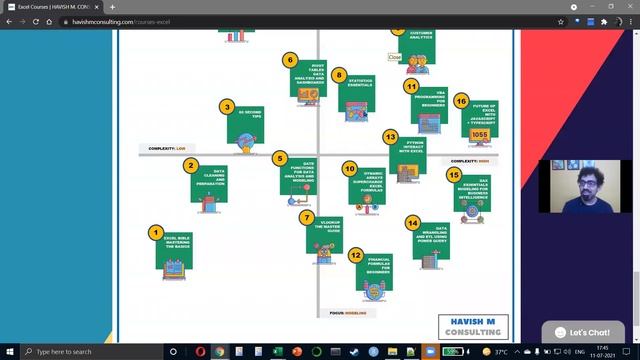640x360 pixels.
Task: Click the Type here to search box
Action: [91, 351]
